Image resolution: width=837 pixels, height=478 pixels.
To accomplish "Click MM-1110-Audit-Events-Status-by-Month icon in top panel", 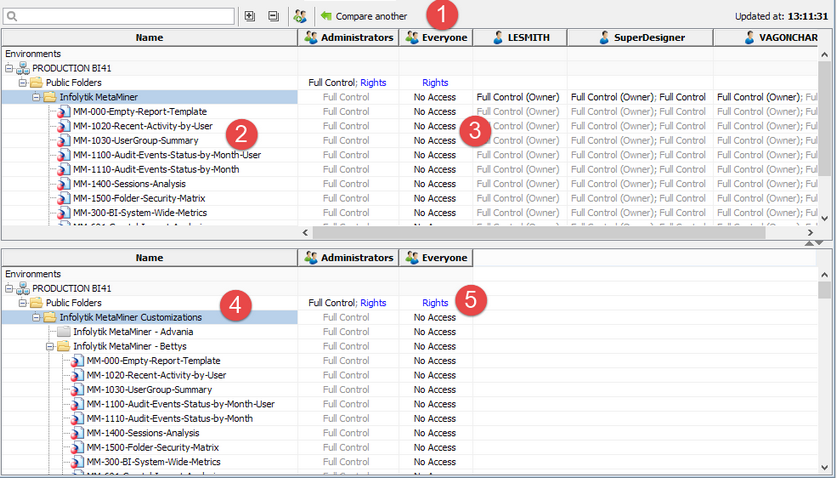I will click(64, 169).
